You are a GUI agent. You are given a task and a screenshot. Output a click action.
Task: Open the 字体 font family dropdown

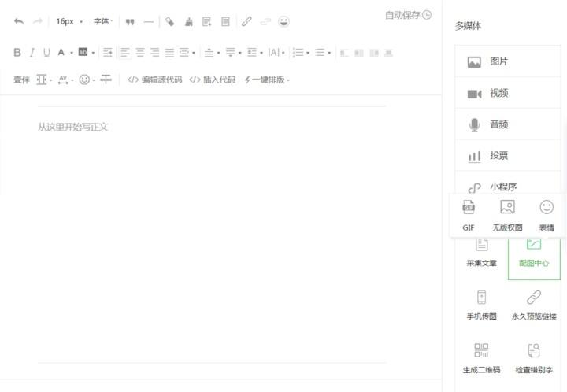[103, 22]
